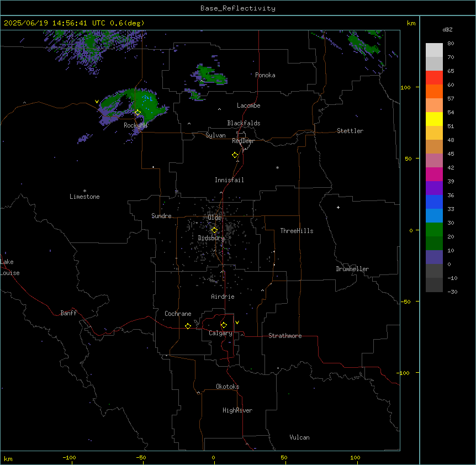The image size is (476, 465).
Task: Select the yellow diamond marker below Cochrane
Action: pyautogui.click(x=188, y=326)
